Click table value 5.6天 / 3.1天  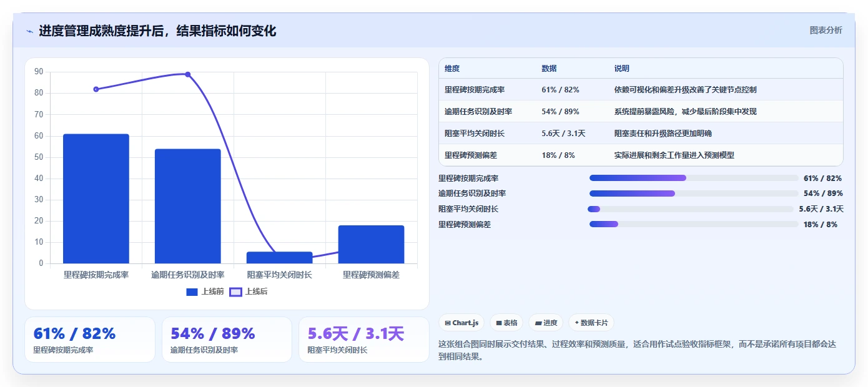(563, 134)
